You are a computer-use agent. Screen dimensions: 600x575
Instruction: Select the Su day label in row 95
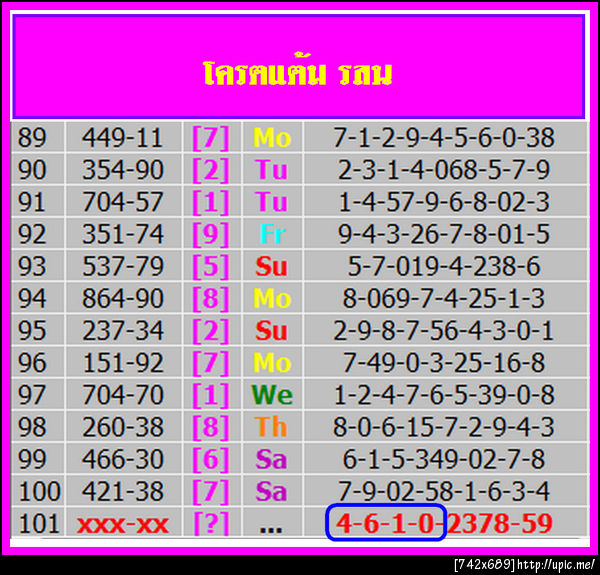[x=271, y=330]
